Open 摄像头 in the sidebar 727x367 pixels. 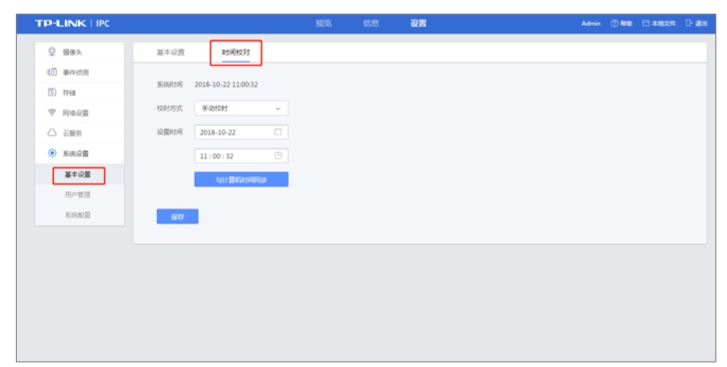click(x=72, y=52)
